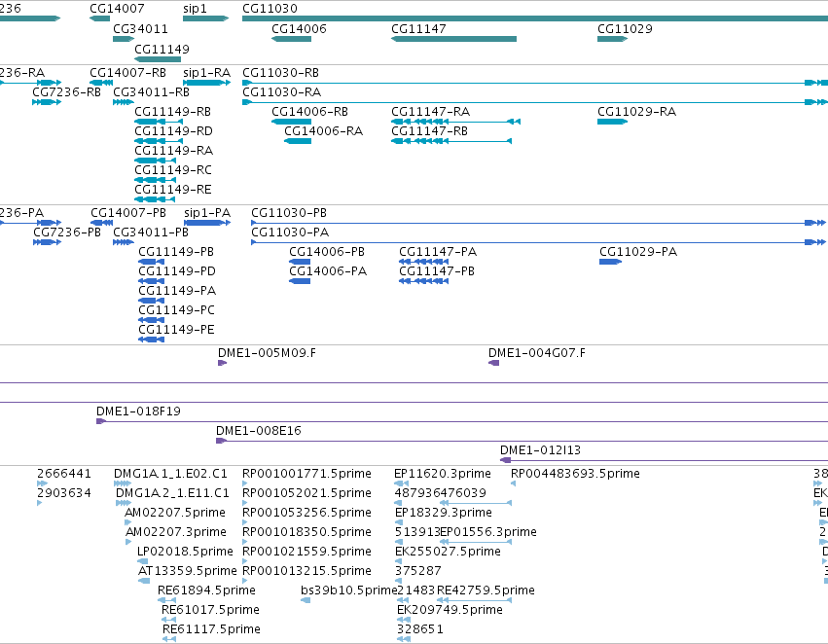Viewport: 828px width, 644px height.
Task: Select clone end DME1-005M09.F
Action: pyautogui.click(x=267, y=352)
